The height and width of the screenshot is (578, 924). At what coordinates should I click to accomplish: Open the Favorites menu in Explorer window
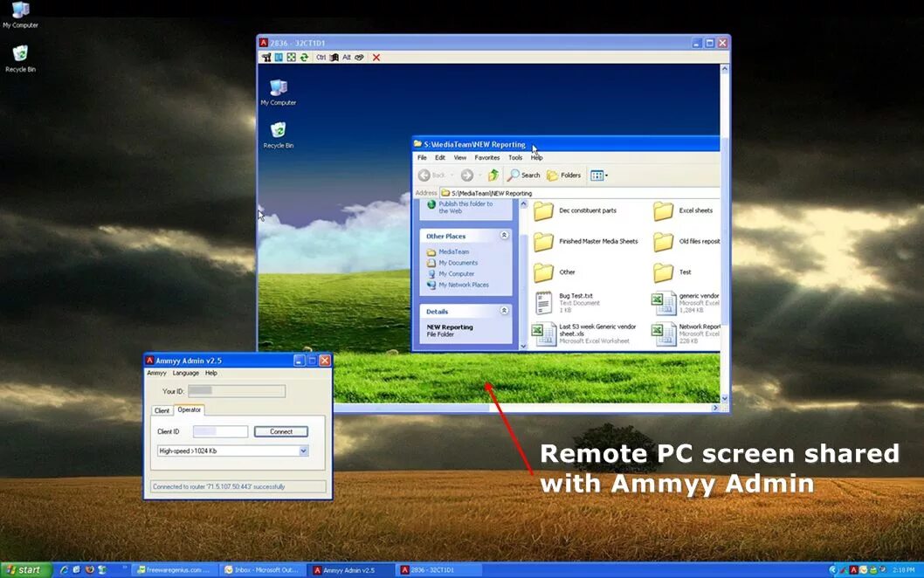click(x=486, y=157)
